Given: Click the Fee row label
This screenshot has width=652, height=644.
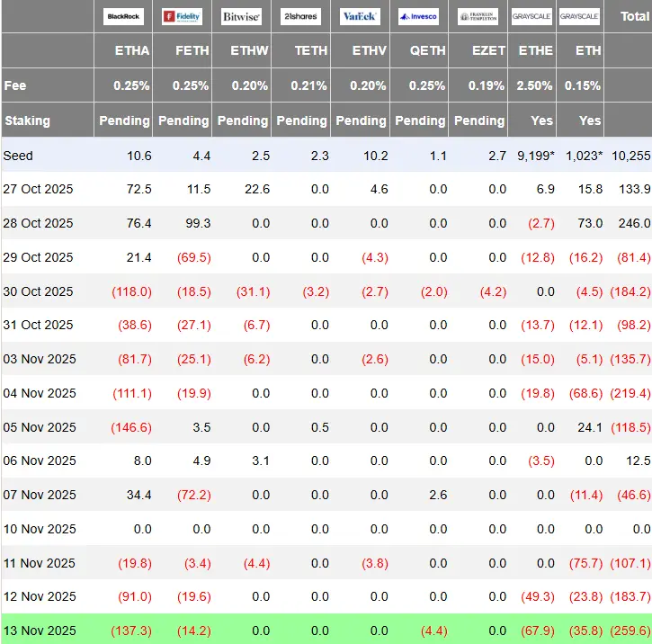Looking at the screenshot, I should click(x=15, y=85).
